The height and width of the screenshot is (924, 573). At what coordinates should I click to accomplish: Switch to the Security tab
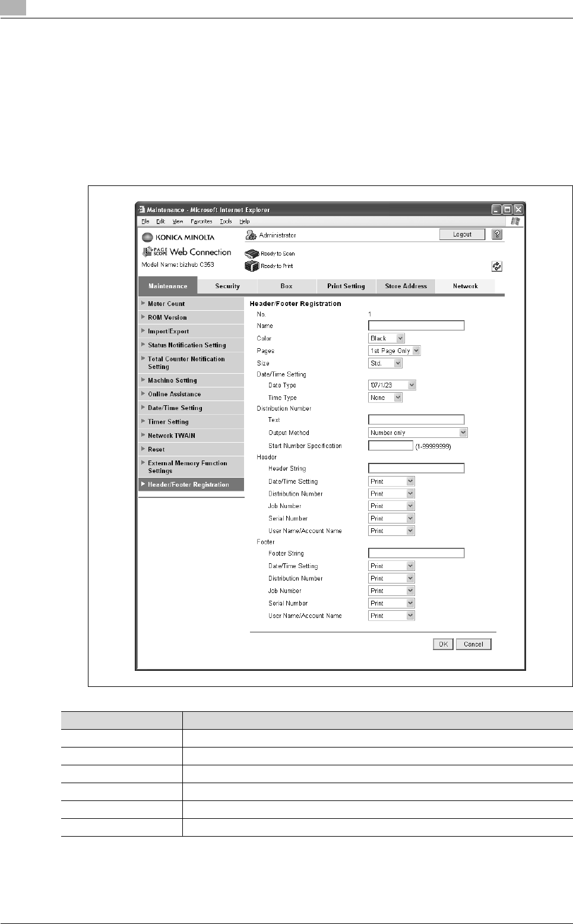[227, 286]
